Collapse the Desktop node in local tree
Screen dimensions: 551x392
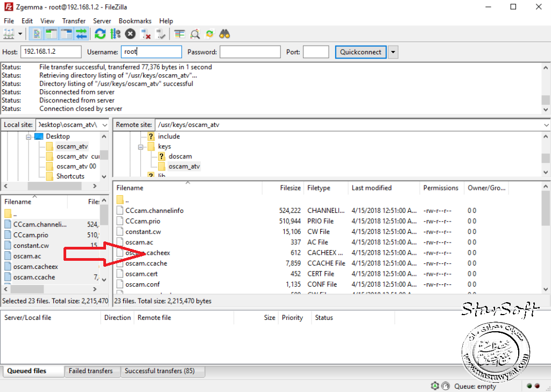(x=29, y=137)
